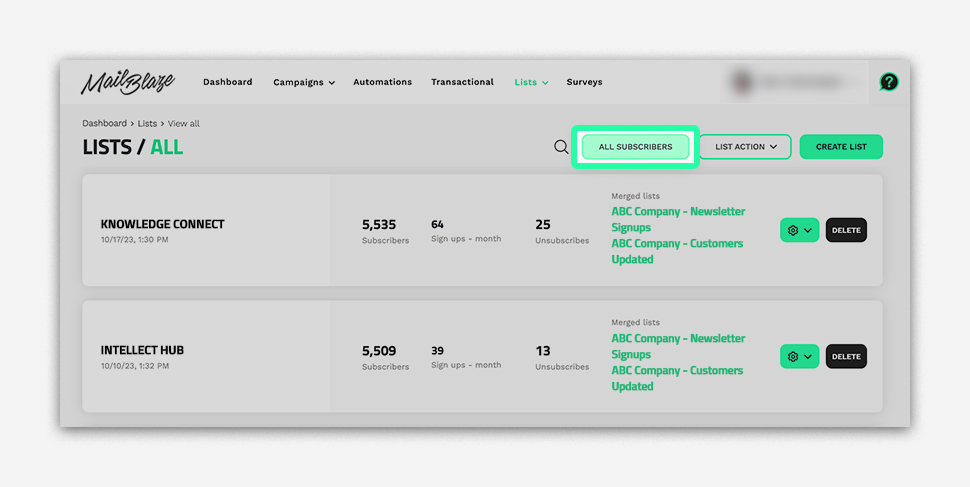Image resolution: width=970 pixels, height=487 pixels.
Task: Click the blurred user profile avatar
Action: click(741, 82)
